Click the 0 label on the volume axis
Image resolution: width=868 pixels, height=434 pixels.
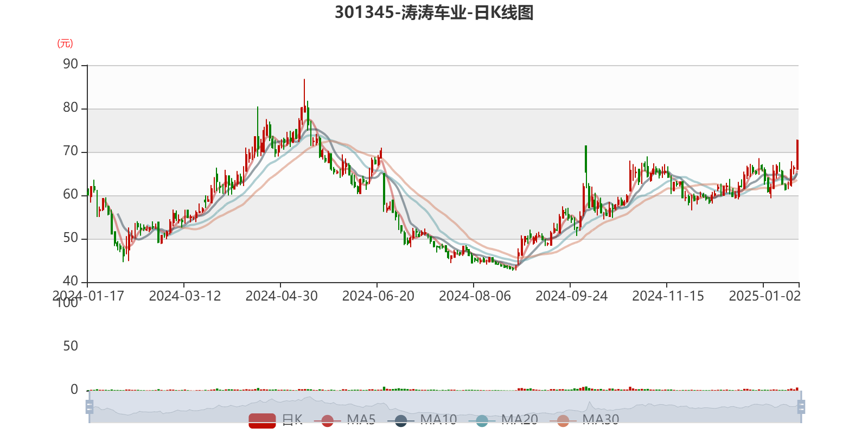click(x=74, y=390)
